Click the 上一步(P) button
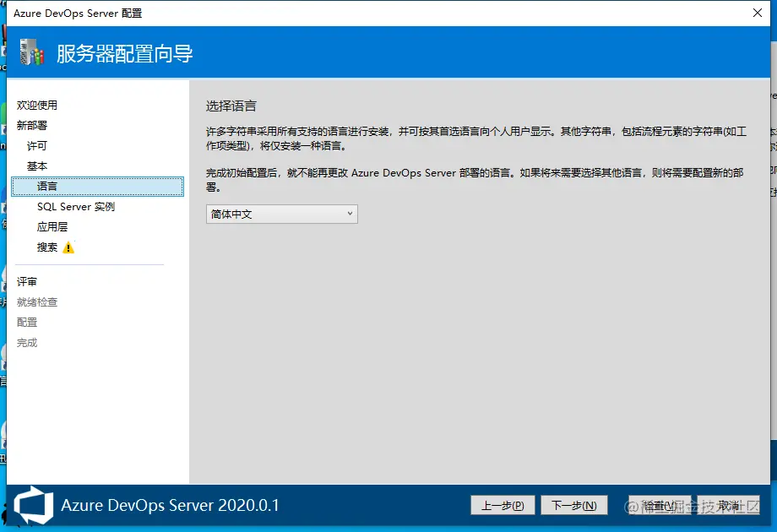The width and height of the screenshot is (777, 532). pyautogui.click(x=503, y=505)
